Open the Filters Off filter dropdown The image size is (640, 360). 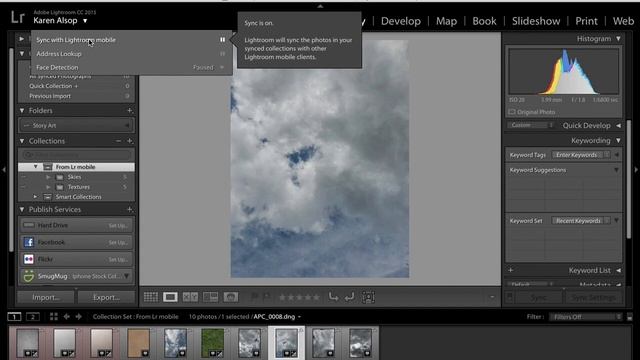pyautogui.click(x=586, y=317)
